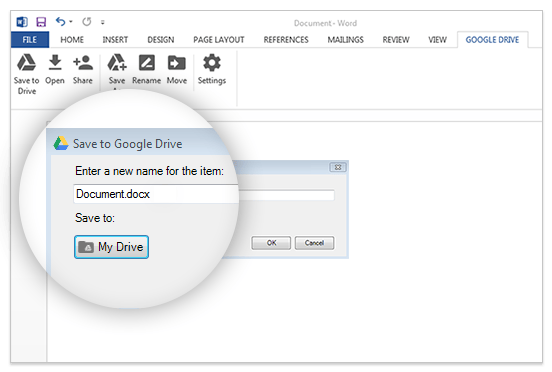
Task: Redo or repeat the last action
Action: coord(87,22)
